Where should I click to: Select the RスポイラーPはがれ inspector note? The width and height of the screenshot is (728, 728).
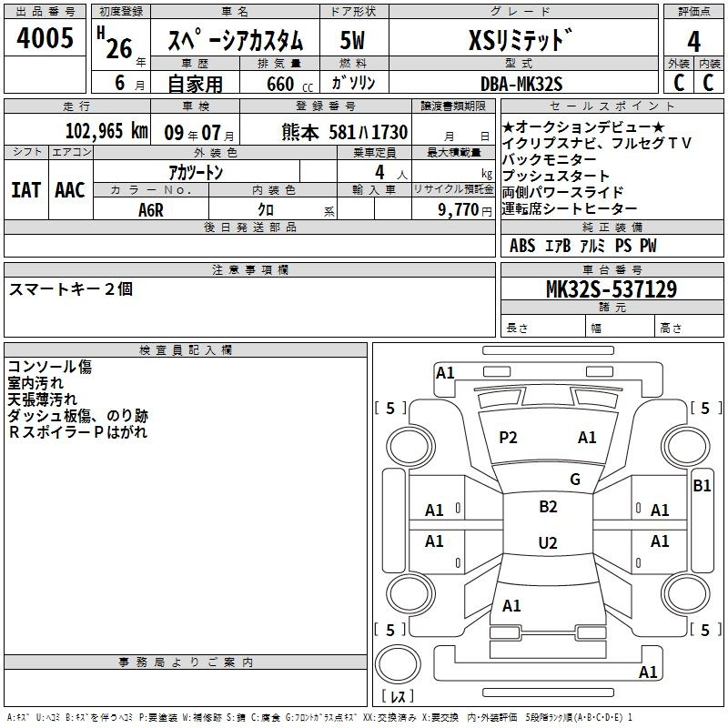(77, 431)
